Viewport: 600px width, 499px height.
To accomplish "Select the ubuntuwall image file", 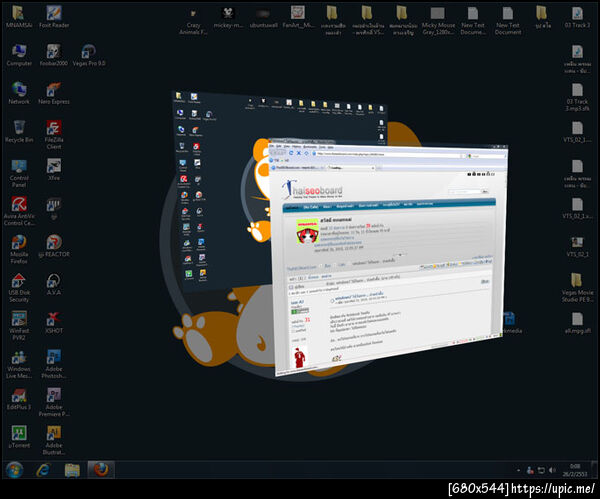I will tap(263, 17).
